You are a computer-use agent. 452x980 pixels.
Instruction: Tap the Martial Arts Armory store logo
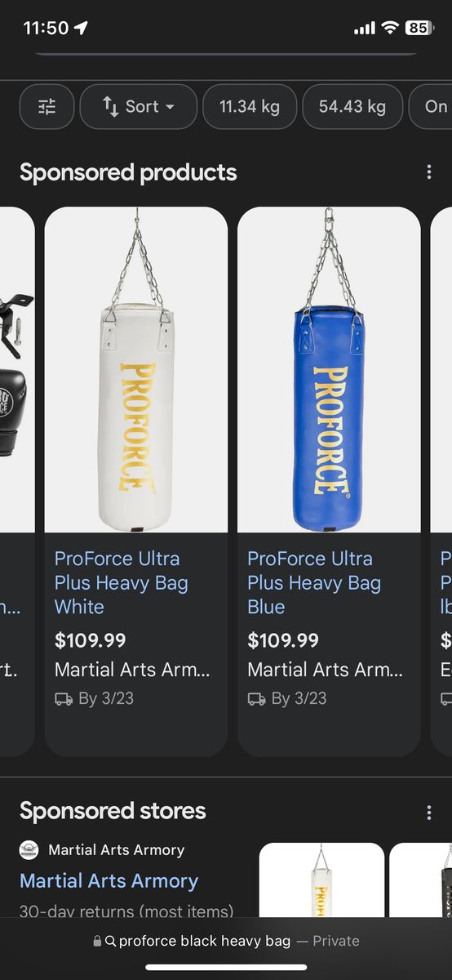[x=29, y=850]
